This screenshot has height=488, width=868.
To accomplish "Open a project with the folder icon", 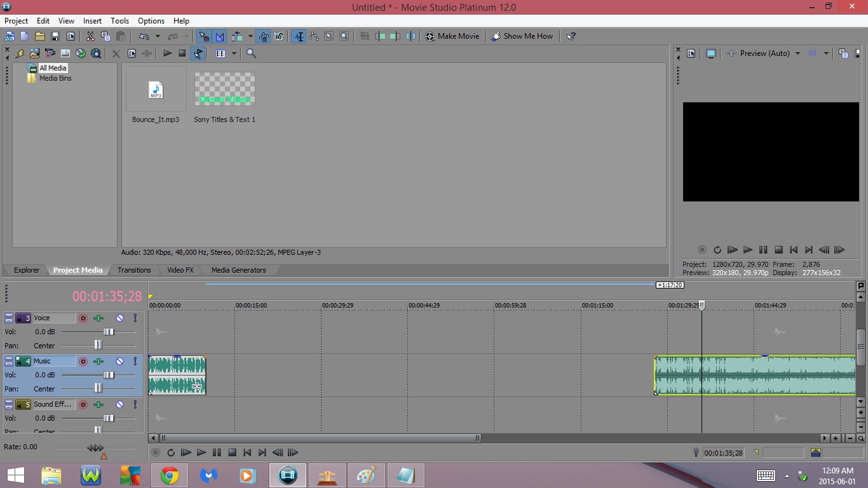I will point(39,36).
